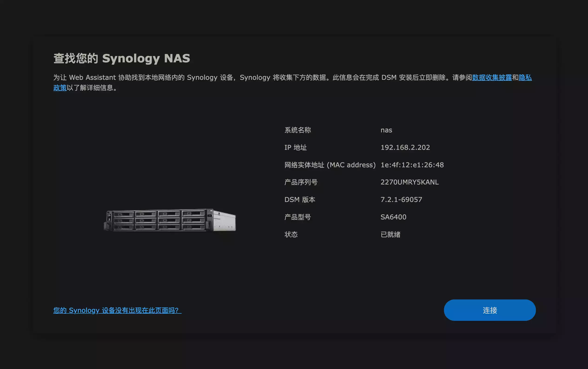Viewport: 588px width, 369px height.
Task: Click the 状态 label
Action: pyautogui.click(x=291, y=235)
